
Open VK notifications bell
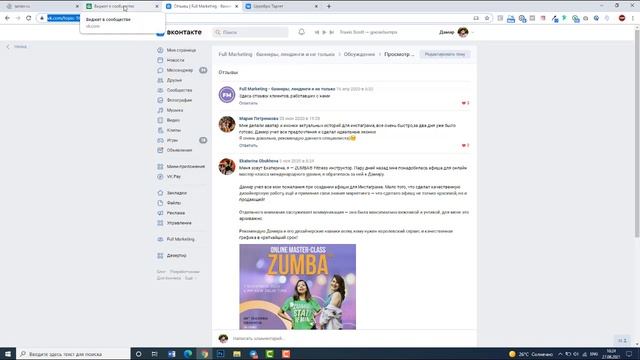tap(301, 32)
